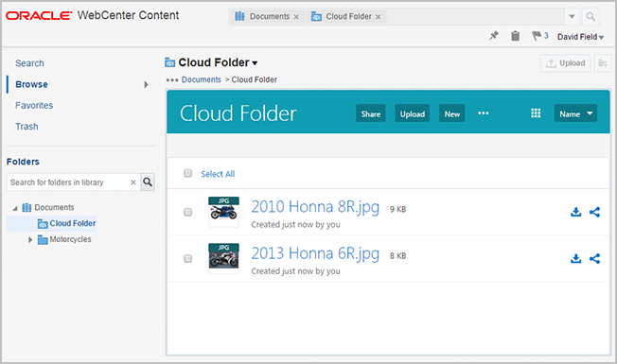Click the Cloud Folder icon in folder tree
Screen dimensions: 617x364
(x=43, y=224)
